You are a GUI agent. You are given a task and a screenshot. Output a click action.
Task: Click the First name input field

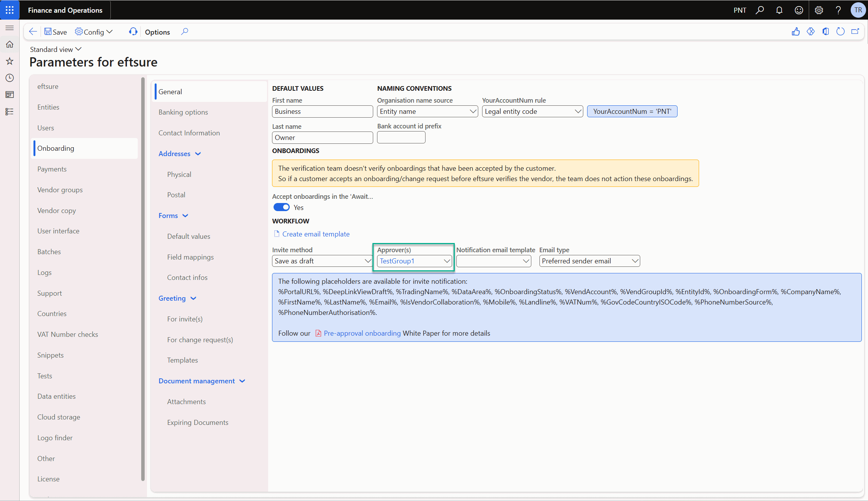tap(322, 112)
